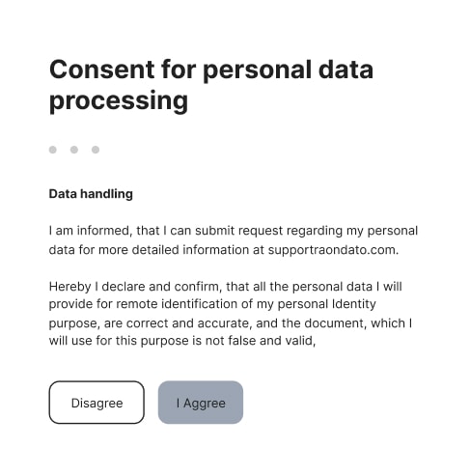The height and width of the screenshot is (476, 470).
Task: Open the supportraondato.com address
Action: pos(333,250)
